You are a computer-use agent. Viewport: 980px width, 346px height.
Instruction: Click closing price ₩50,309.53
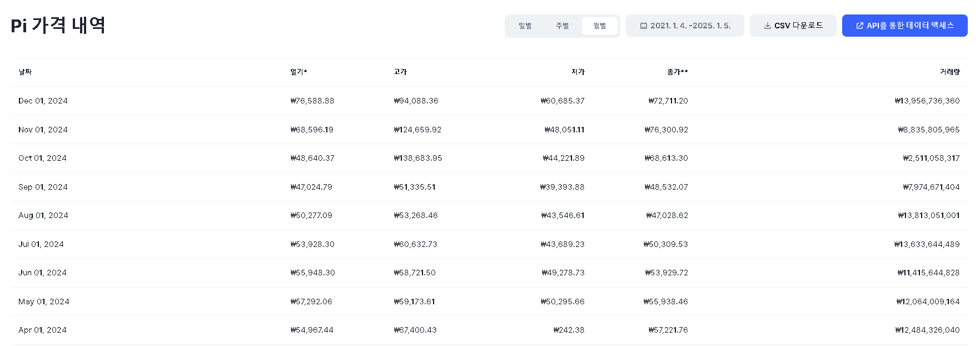tap(666, 244)
